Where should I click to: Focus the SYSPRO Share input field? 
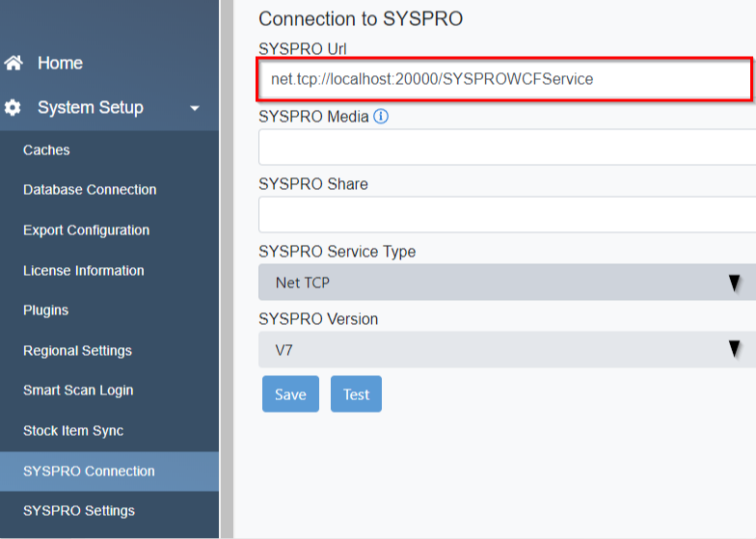[507, 214]
